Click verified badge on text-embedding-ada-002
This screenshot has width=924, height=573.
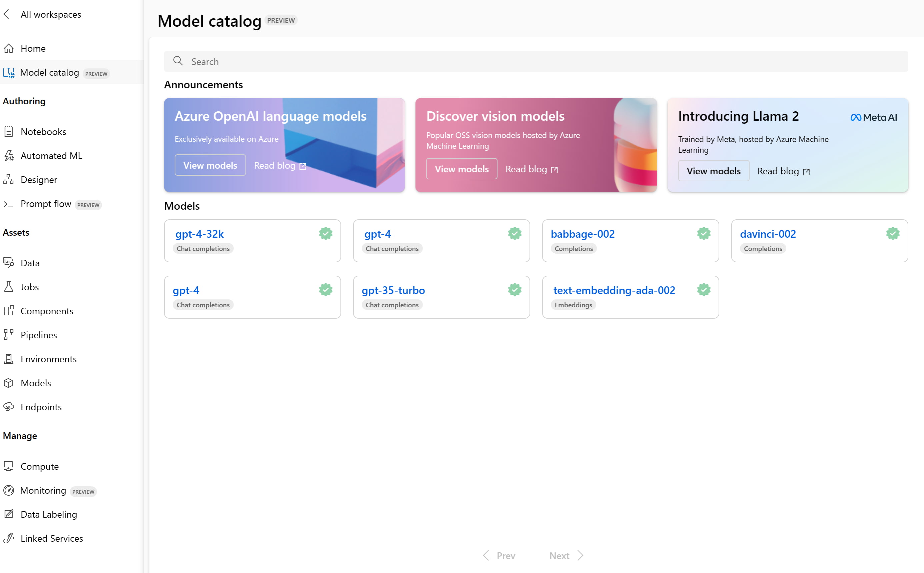[x=704, y=289]
